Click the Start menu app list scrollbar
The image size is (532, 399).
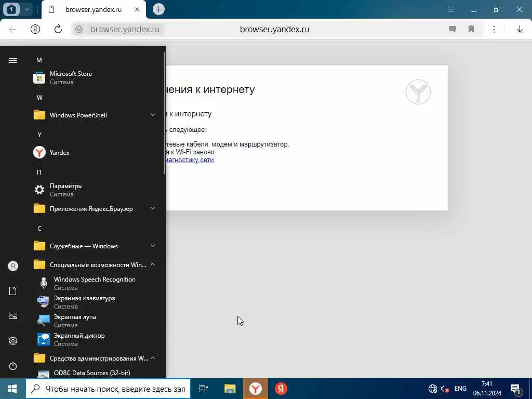[165, 113]
